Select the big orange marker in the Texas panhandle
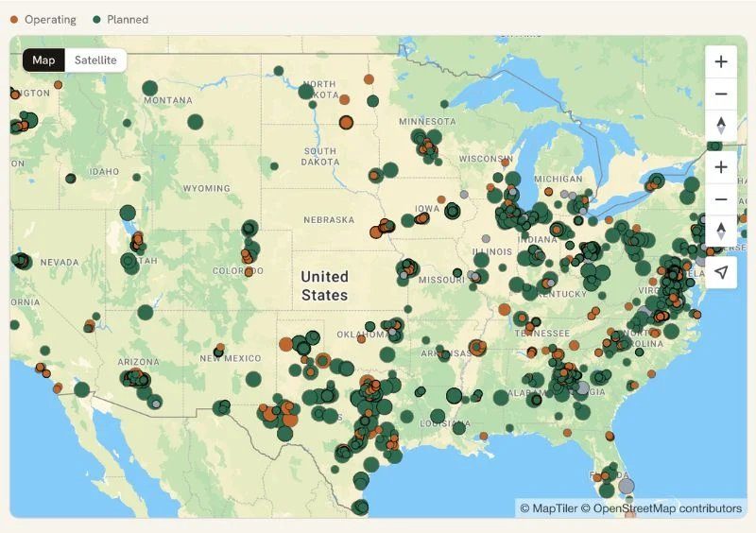This screenshot has height=533, width=756. click(285, 344)
